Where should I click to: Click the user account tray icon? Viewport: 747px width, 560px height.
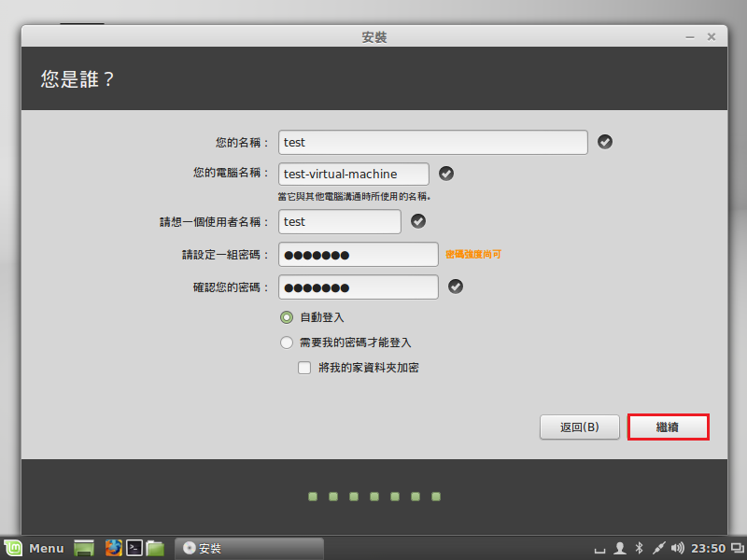coord(620,548)
